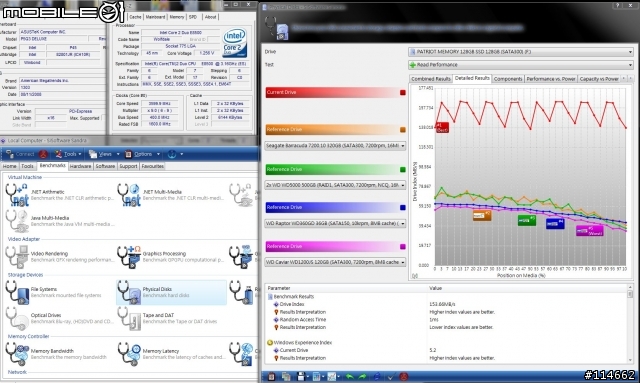
Task: Click the Intel Core 2 logo in CPU-Z
Action: pos(235,42)
